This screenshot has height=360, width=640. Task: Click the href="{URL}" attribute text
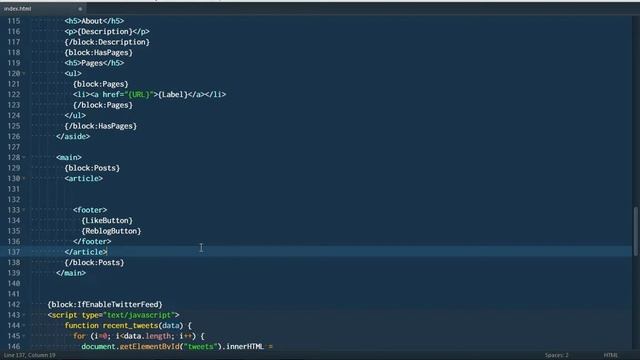128,95
